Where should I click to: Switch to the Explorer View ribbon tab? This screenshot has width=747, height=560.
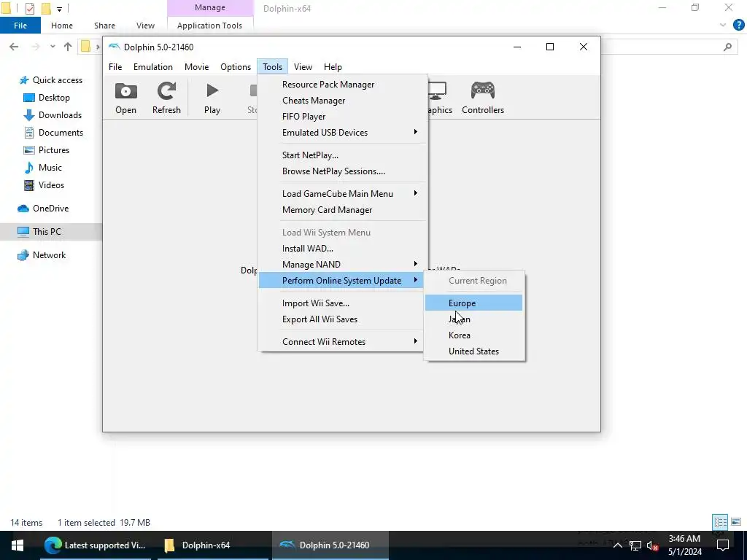(145, 26)
